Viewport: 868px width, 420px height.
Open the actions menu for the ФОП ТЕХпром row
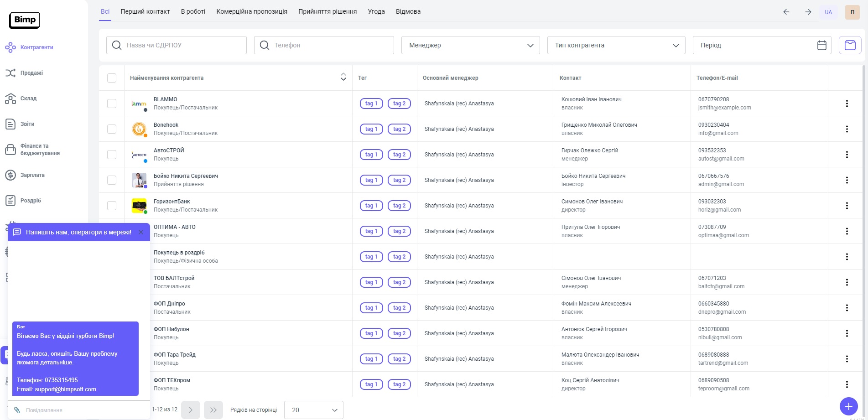click(847, 384)
